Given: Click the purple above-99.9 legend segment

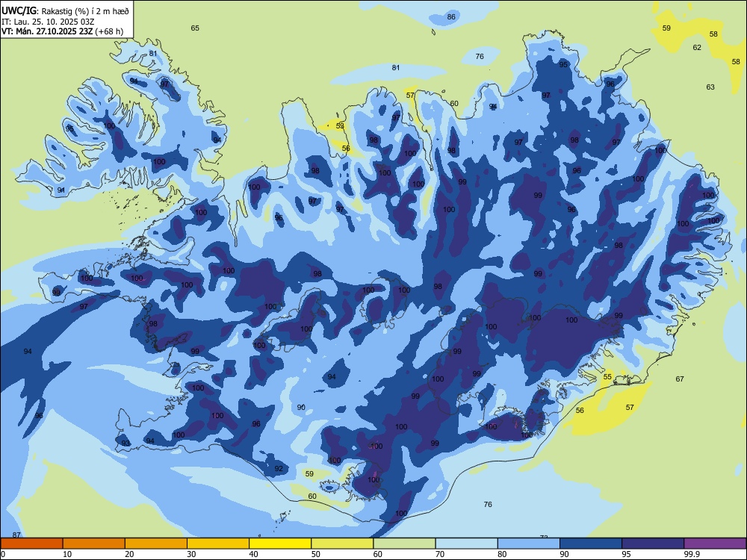Looking at the screenshot, I should tap(715, 544).
